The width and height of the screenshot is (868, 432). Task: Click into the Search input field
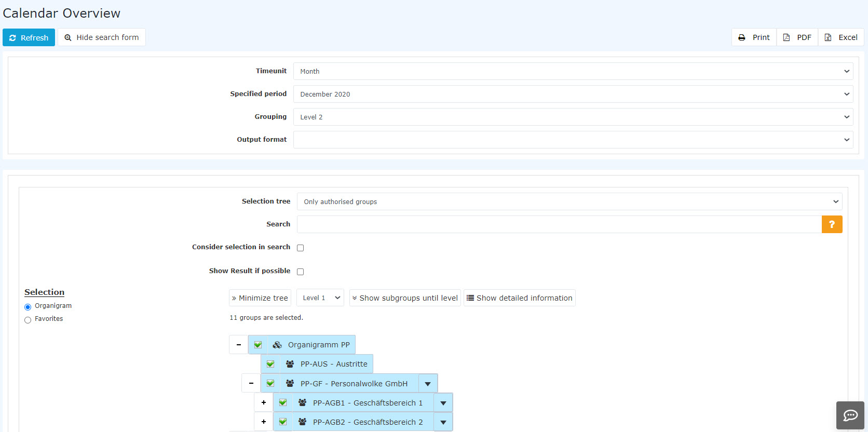[559, 224]
